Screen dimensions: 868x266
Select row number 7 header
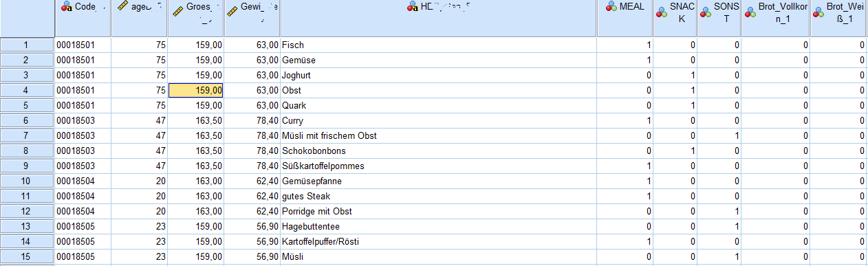tap(27, 136)
